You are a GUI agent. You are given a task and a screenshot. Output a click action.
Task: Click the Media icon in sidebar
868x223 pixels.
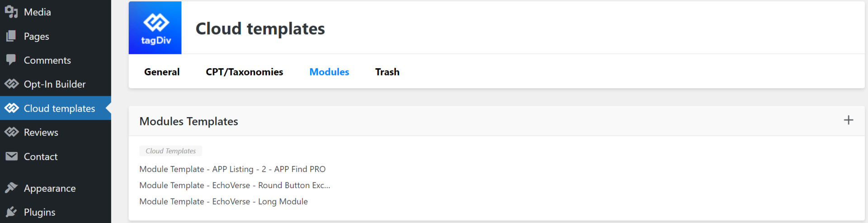[11, 12]
